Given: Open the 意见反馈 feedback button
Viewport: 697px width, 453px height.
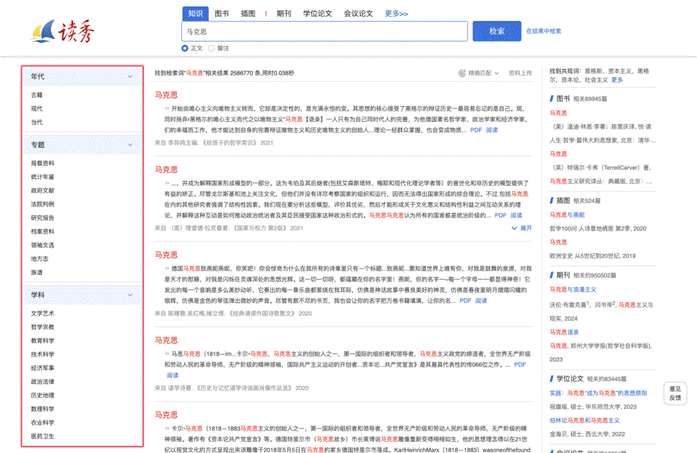Looking at the screenshot, I should click(675, 393).
